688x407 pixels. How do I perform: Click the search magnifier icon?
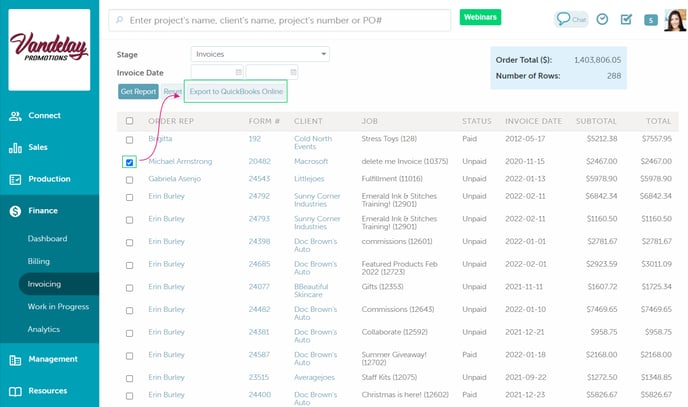tap(119, 20)
